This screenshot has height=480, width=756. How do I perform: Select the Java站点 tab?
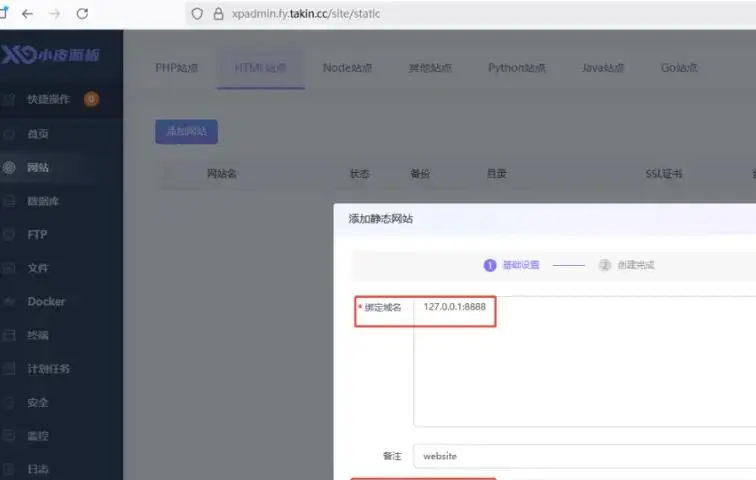pos(603,68)
